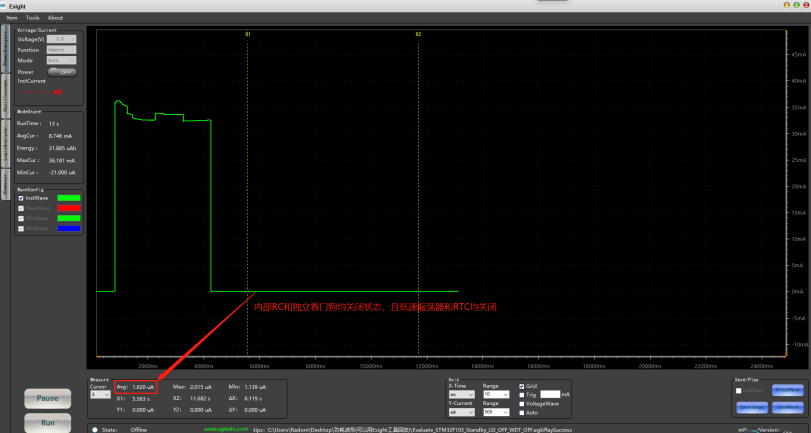Open the Y-Current Range dropdown

click(496, 411)
